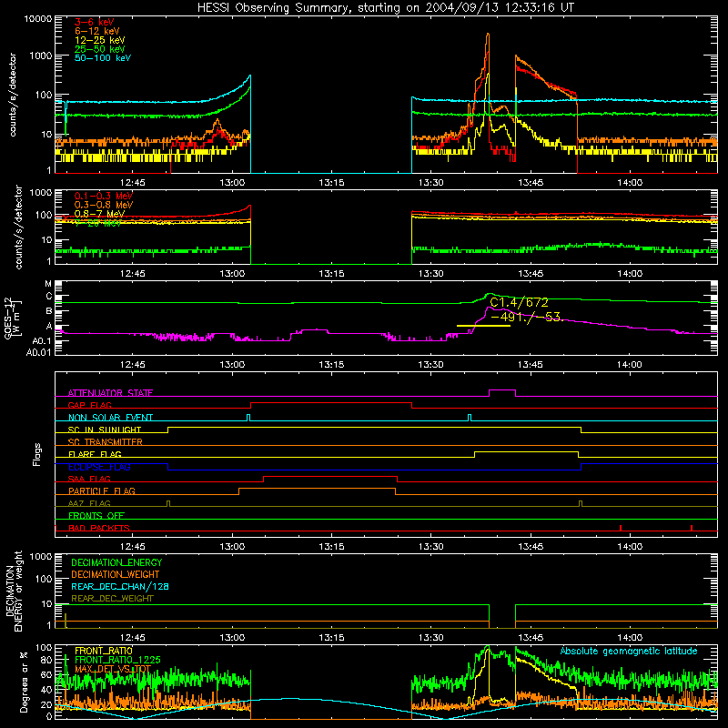
Task: Click the Absolute geomagnetic latitude label
Action: point(629,651)
